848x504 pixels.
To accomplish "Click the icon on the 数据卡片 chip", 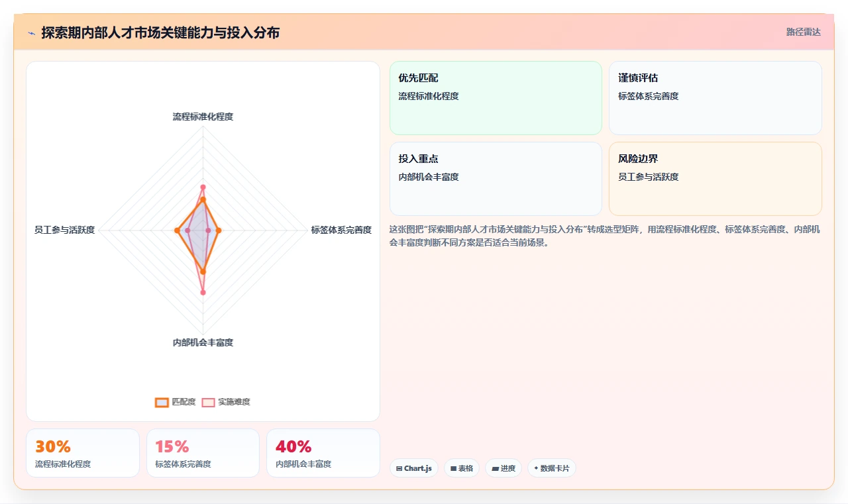I will 536,468.
